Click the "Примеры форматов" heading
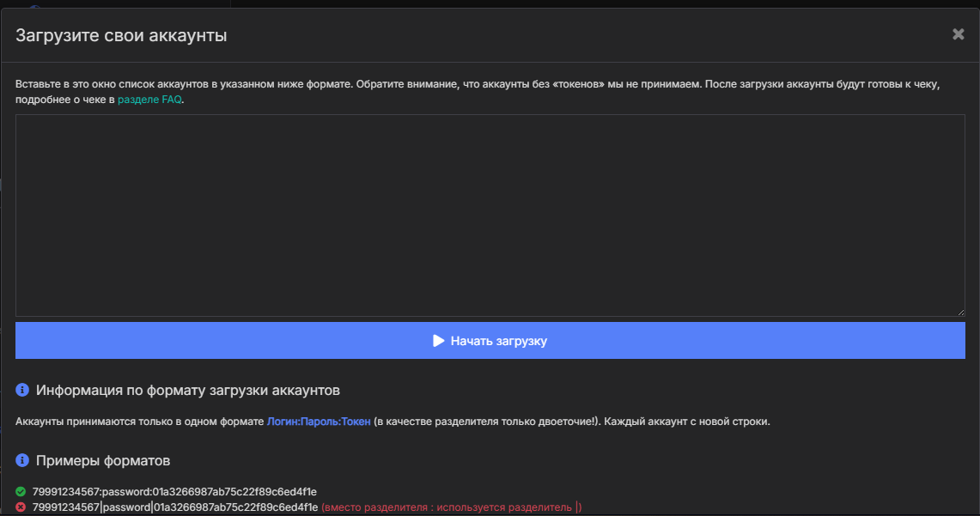The width and height of the screenshot is (980, 516). (x=103, y=461)
